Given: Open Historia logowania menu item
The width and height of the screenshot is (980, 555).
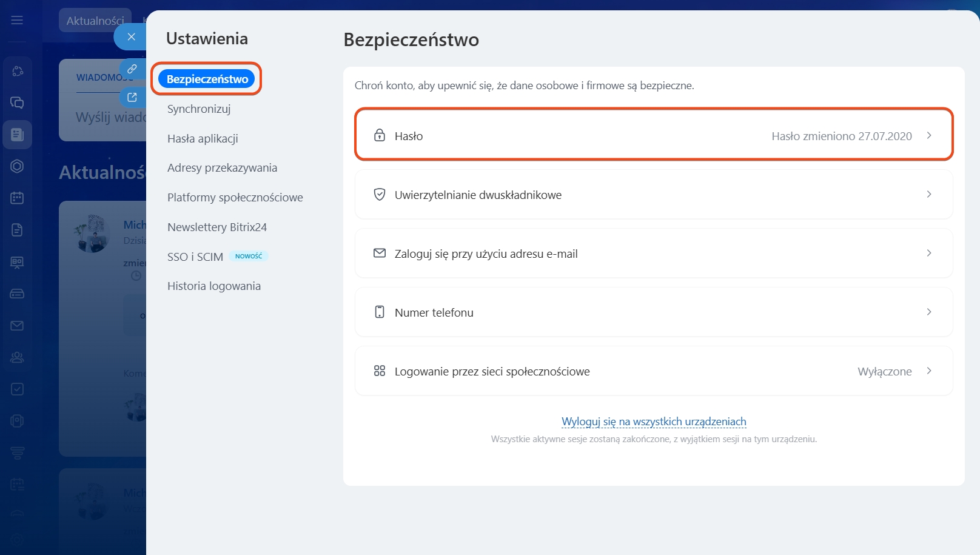Looking at the screenshot, I should coord(214,286).
